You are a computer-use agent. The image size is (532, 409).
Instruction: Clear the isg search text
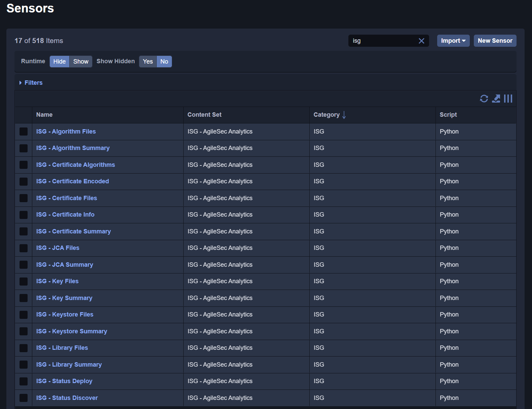[x=421, y=41]
